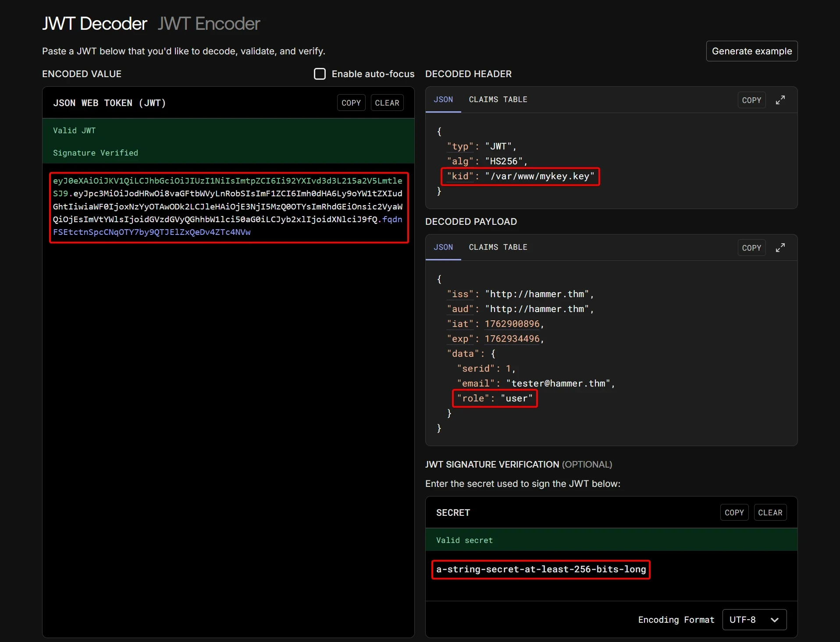Image resolution: width=840 pixels, height=642 pixels.
Task: Copy the secret value
Action: [734, 513]
